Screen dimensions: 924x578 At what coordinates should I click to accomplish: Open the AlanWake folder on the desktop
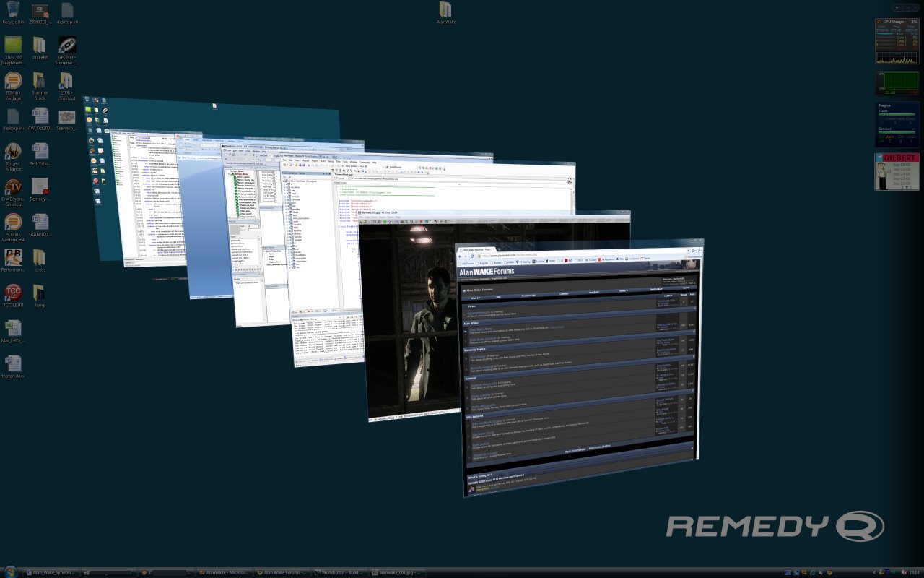coord(445,10)
